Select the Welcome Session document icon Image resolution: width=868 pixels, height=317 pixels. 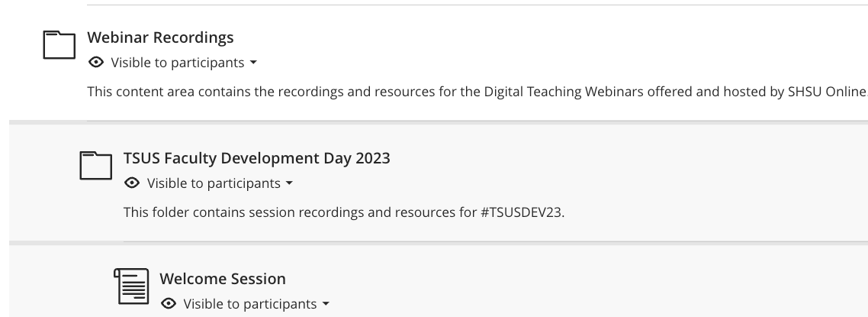[x=132, y=286]
